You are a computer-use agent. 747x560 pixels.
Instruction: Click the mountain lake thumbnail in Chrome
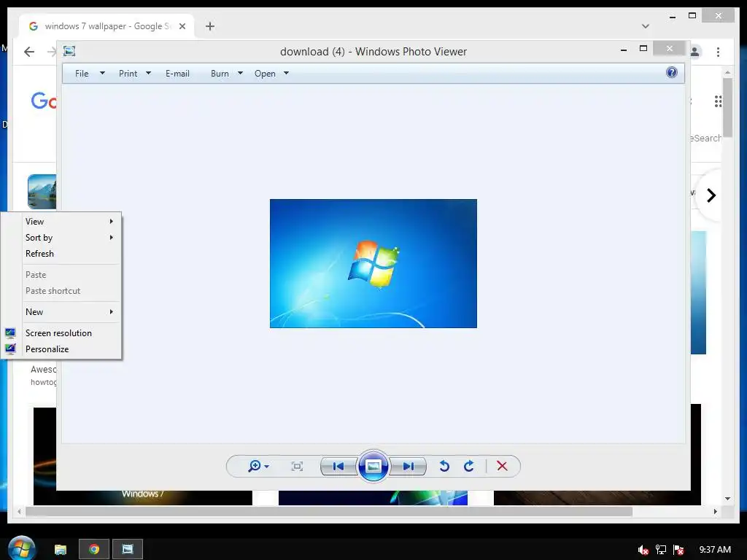point(42,192)
